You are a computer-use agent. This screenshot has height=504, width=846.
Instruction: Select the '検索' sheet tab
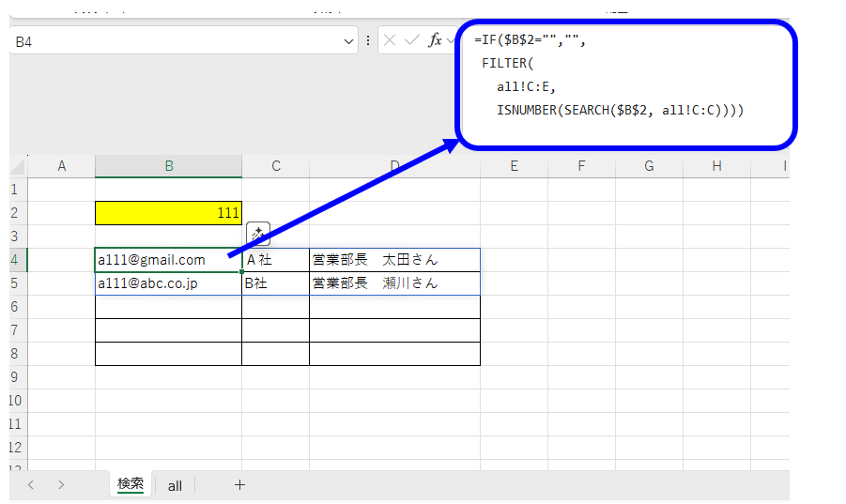click(130, 484)
